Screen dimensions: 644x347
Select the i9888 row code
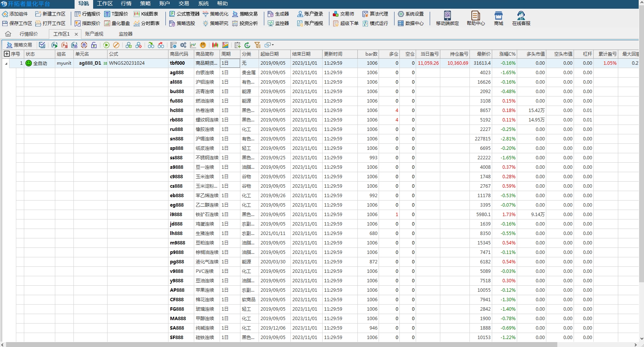(176, 215)
